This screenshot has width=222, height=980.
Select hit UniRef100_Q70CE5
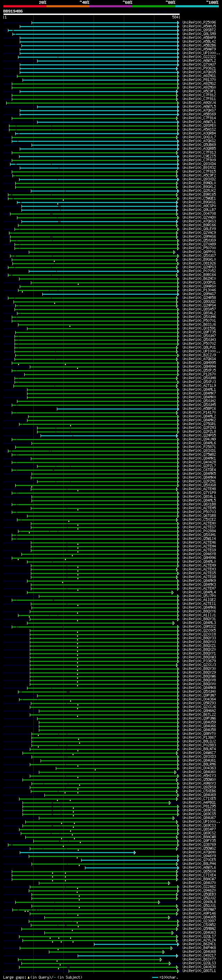pyautogui.click(x=199, y=860)
